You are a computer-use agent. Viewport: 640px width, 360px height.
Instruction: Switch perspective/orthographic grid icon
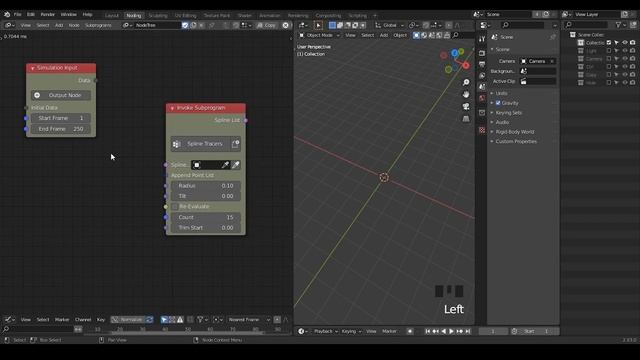click(x=466, y=119)
